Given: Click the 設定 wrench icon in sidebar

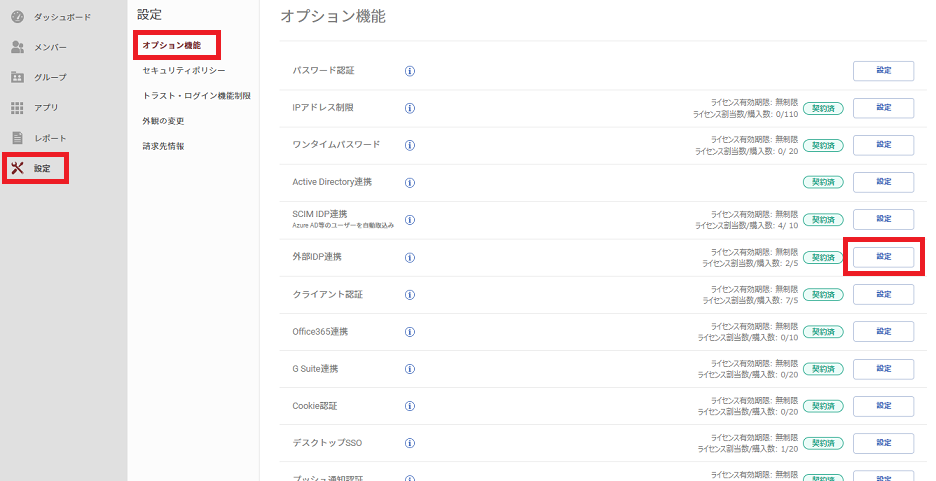Looking at the screenshot, I should coord(17,168).
